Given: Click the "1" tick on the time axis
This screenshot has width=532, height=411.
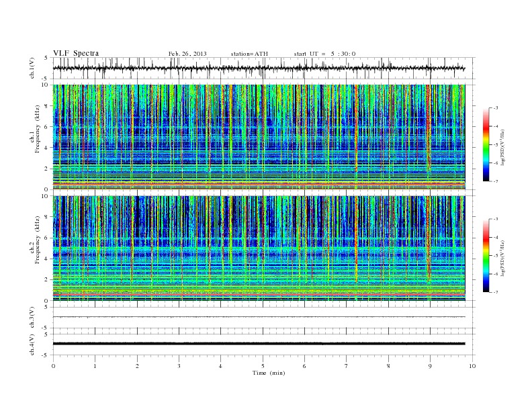Looking at the screenshot, I should pos(95,366).
